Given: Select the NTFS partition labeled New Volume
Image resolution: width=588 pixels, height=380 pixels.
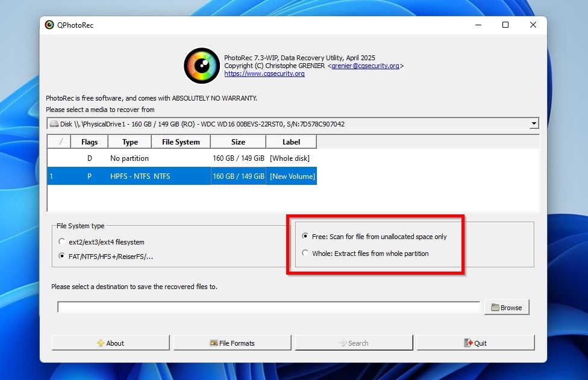Looking at the screenshot, I should 181,176.
